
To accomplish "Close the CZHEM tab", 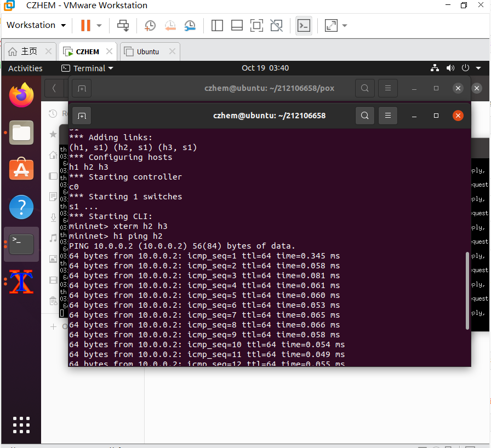I will pos(109,51).
